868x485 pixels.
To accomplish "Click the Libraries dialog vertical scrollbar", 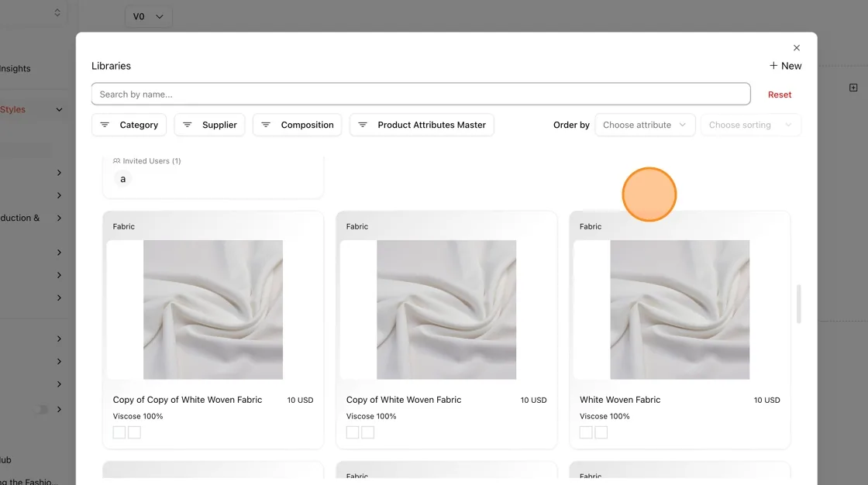I will pos(799,304).
